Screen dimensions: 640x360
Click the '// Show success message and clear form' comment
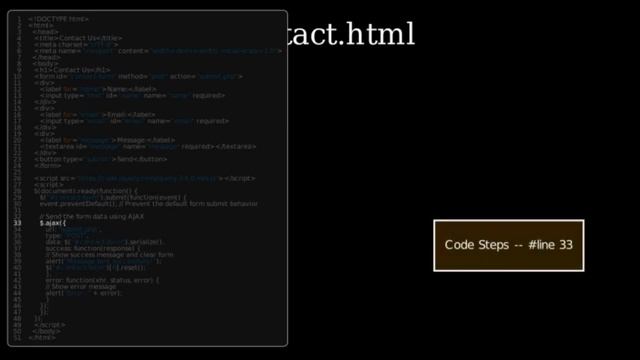point(109,255)
